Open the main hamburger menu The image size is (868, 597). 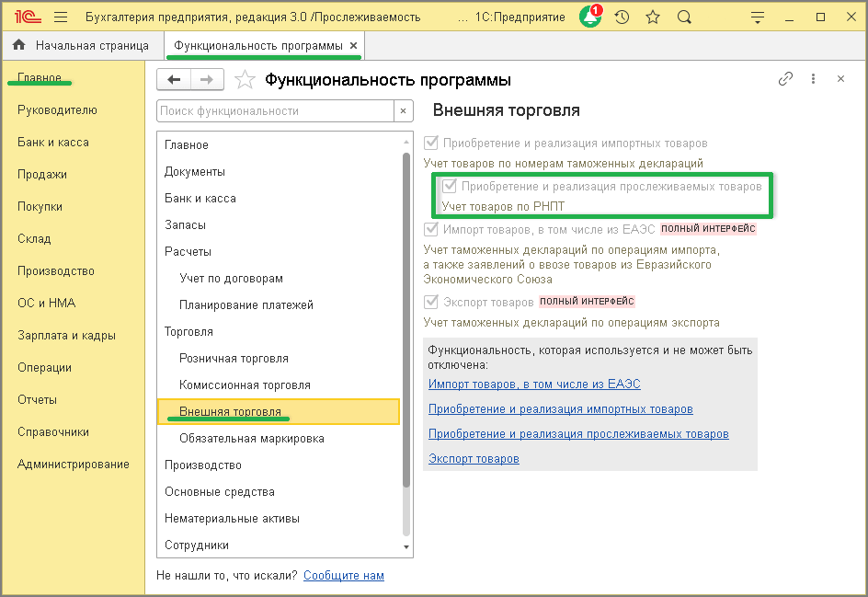(61, 17)
